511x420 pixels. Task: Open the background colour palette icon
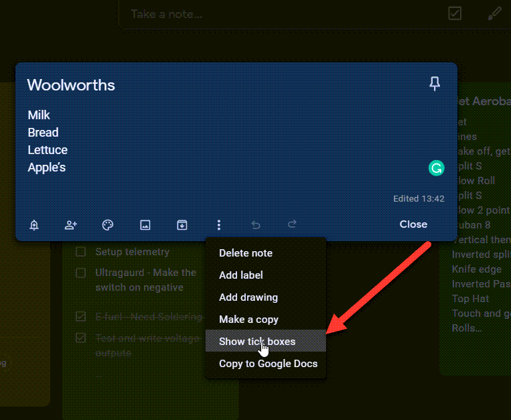click(108, 225)
